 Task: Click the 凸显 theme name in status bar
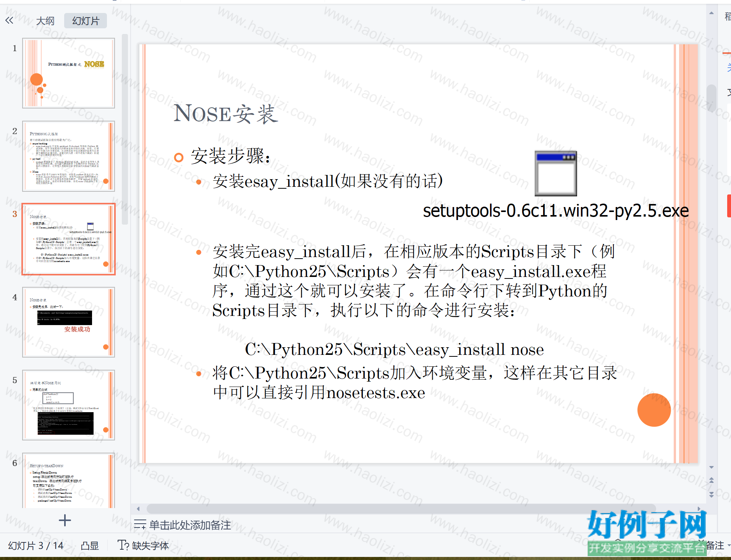tap(90, 545)
